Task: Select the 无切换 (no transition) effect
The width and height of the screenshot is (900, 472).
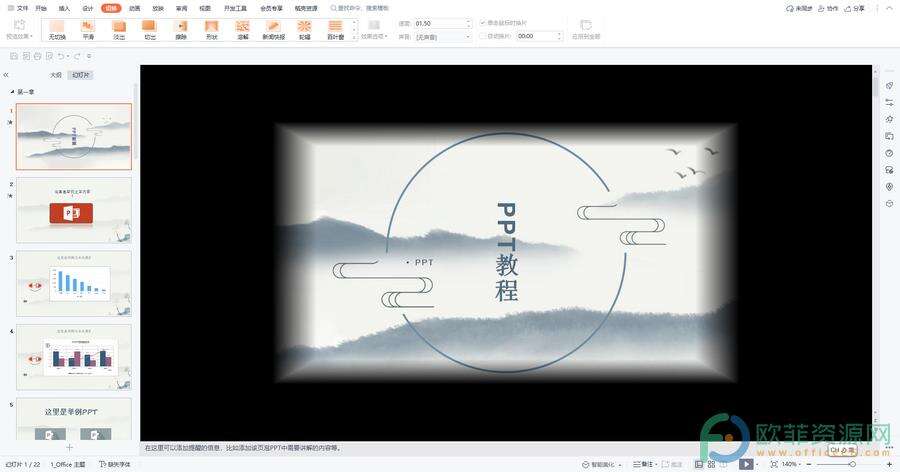Action: coord(57,29)
